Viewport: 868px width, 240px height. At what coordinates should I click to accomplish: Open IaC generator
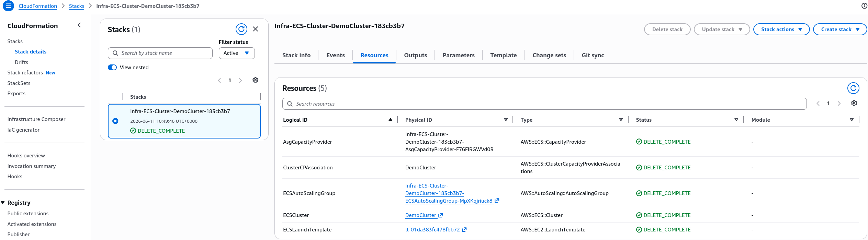pyautogui.click(x=23, y=130)
